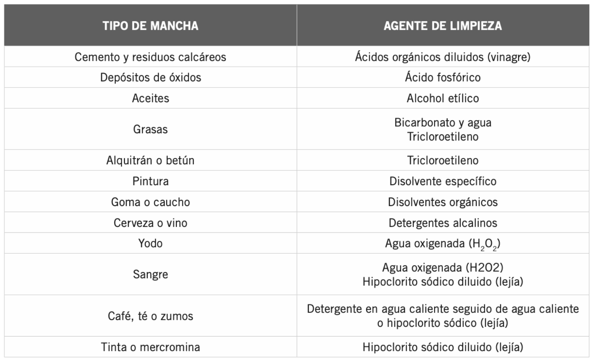
Task: Select the Goma o caucho cell
Action: click(x=150, y=202)
